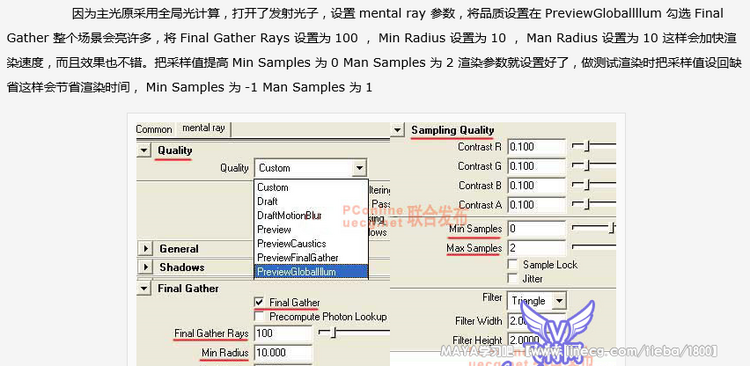Click the Contrast G slider
Screen dimensions: 750x366
[594, 166]
